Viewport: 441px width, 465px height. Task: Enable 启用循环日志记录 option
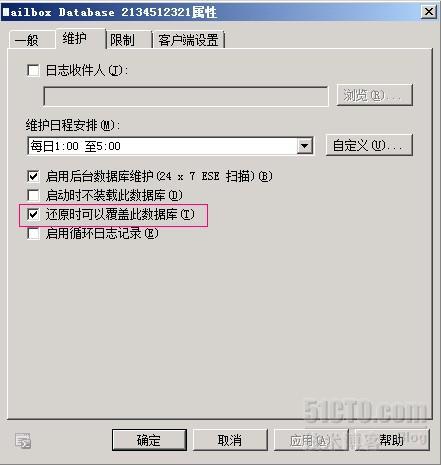click(x=33, y=233)
